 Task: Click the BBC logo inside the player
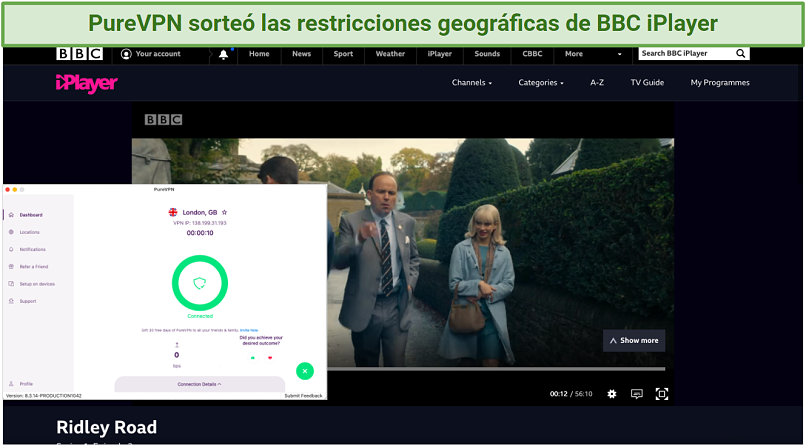click(163, 120)
